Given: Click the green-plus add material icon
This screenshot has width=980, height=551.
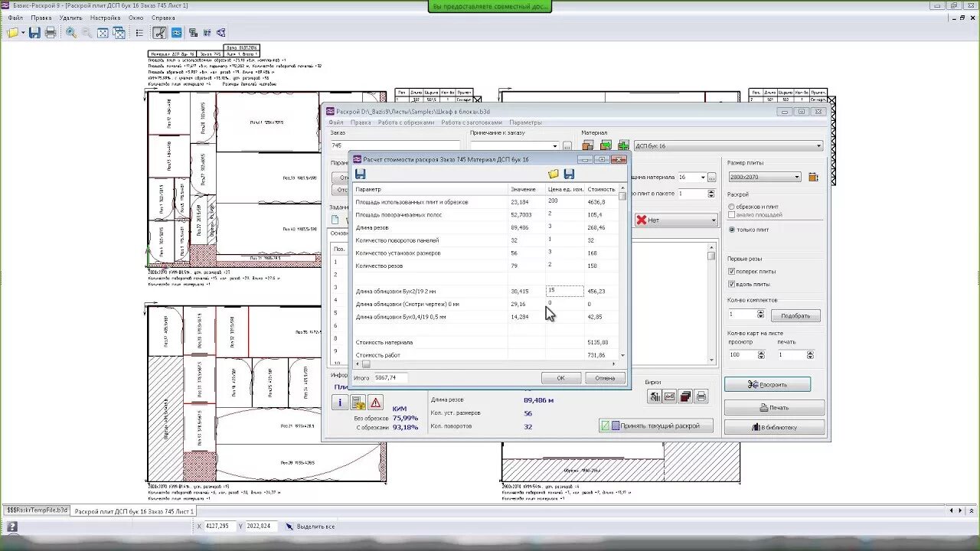Looking at the screenshot, I should pyautogui.click(x=623, y=145).
